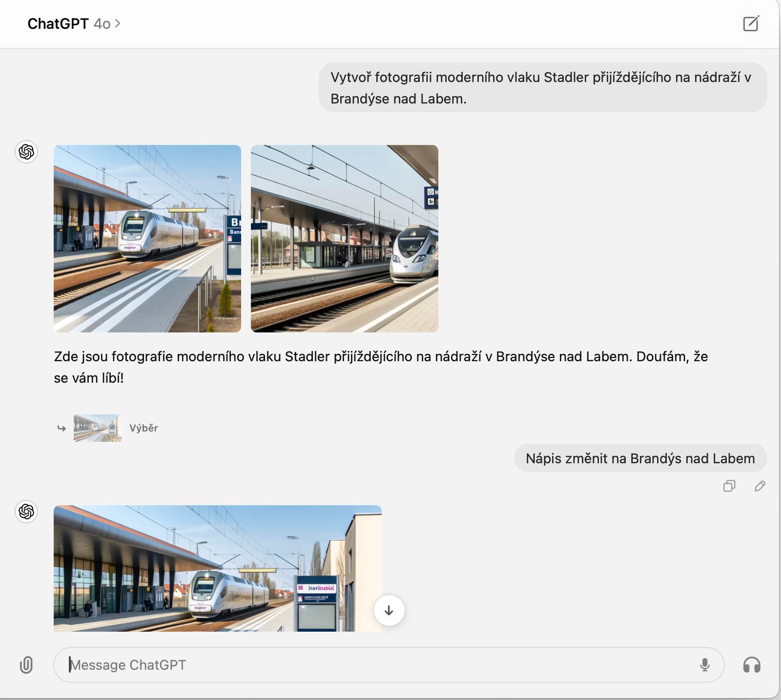The width and height of the screenshot is (781, 700).
Task: Click the reply arrow icon next to Výběr
Action: tap(62, 428)
